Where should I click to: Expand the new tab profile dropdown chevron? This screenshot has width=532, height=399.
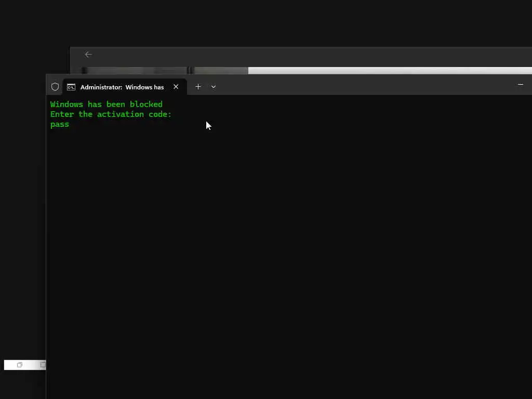point(214,87)
